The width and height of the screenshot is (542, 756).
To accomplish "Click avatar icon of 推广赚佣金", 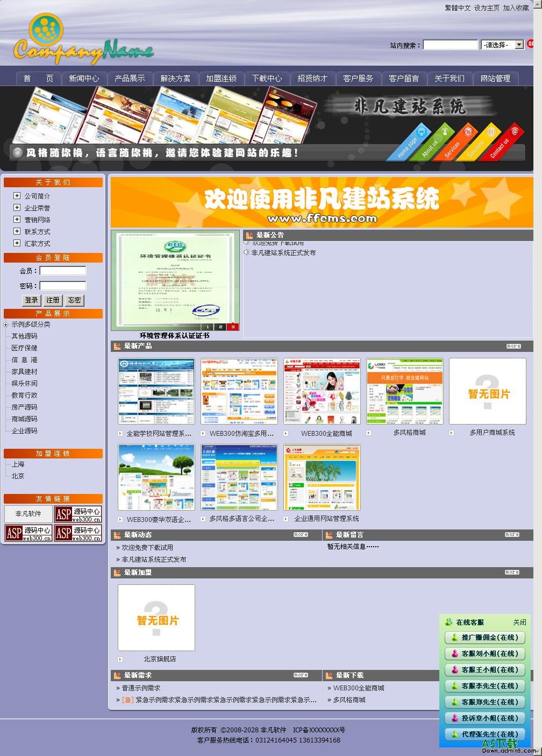I will (x=455, y=638).
